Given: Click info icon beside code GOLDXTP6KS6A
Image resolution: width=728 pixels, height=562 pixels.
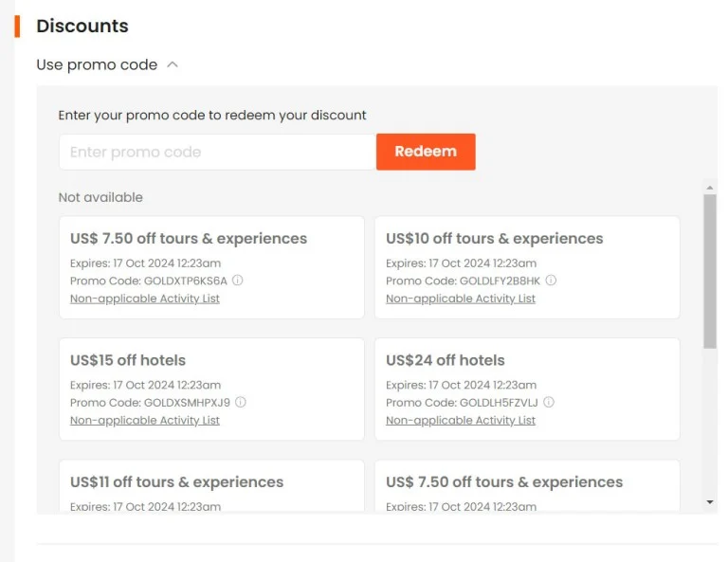Looking at the screenshot, I should 237,281.
